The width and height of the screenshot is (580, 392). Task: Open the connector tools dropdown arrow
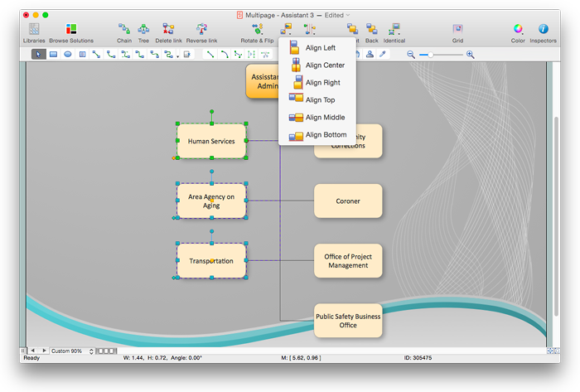click(x=177, y=56)
